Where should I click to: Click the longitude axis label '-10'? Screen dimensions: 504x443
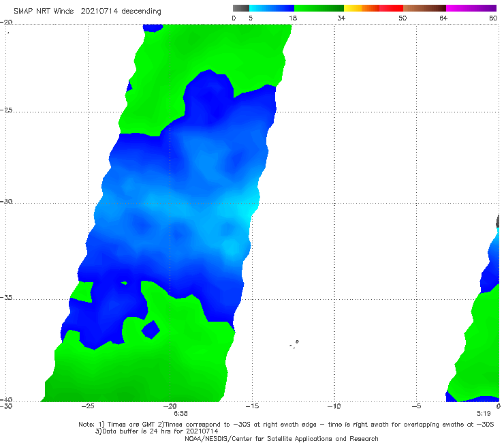point(334,406)
